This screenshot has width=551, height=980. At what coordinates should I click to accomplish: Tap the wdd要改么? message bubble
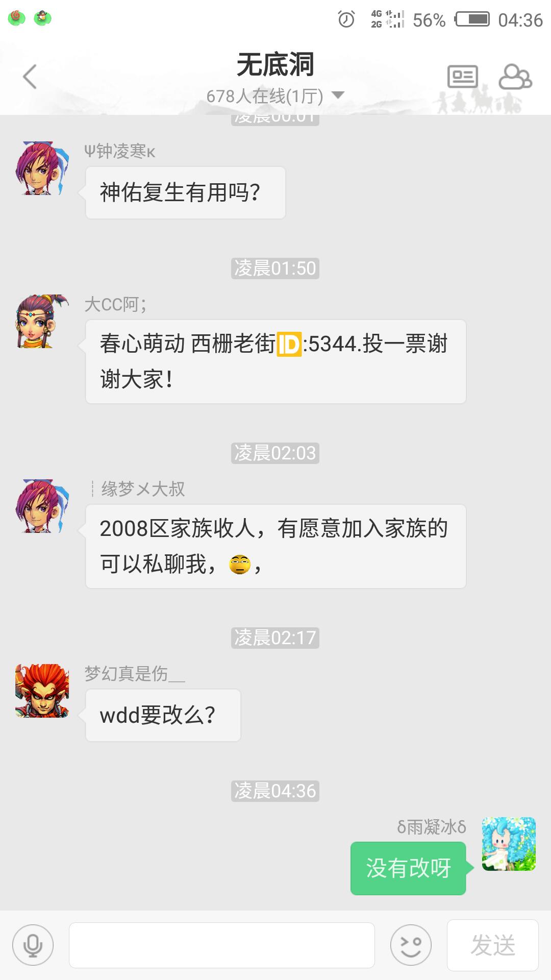click(163, 715)
